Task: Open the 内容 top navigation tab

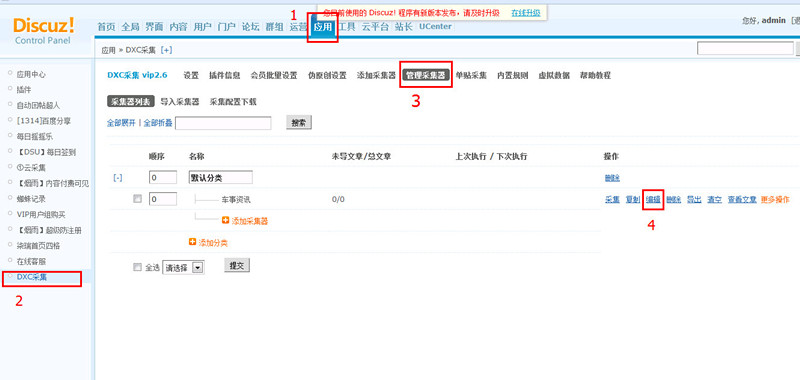Action: (x=178, y=27)
